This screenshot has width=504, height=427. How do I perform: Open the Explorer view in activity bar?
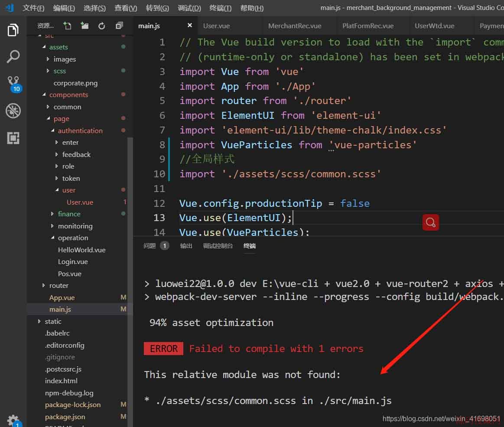(x=13, y=30)
